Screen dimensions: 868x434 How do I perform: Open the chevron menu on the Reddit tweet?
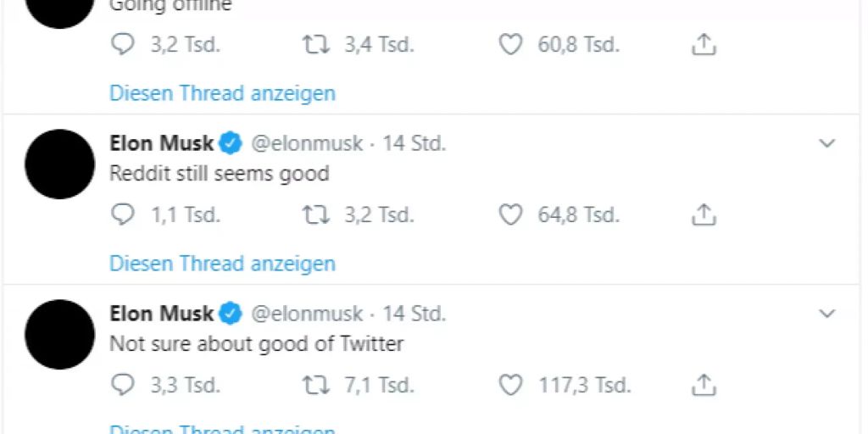click(x=826, y=144)
